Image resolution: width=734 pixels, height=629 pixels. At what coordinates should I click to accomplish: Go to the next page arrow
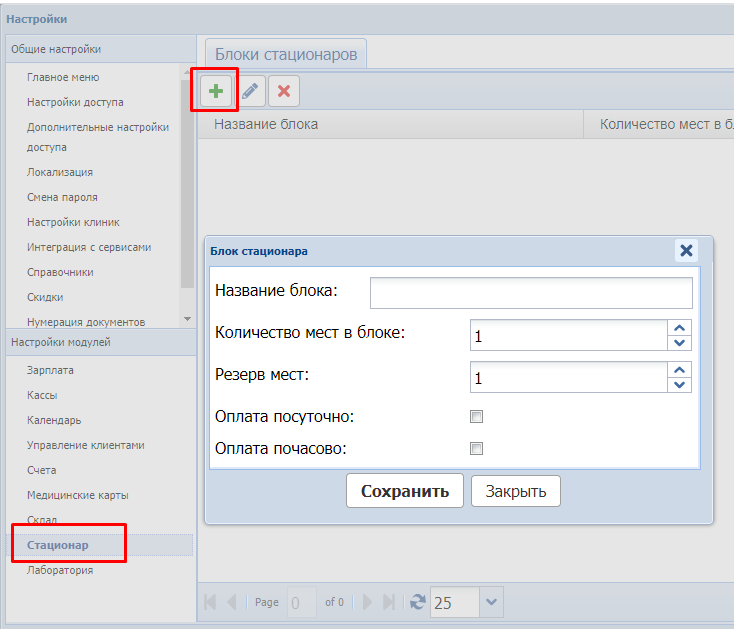tap(367, 602)
